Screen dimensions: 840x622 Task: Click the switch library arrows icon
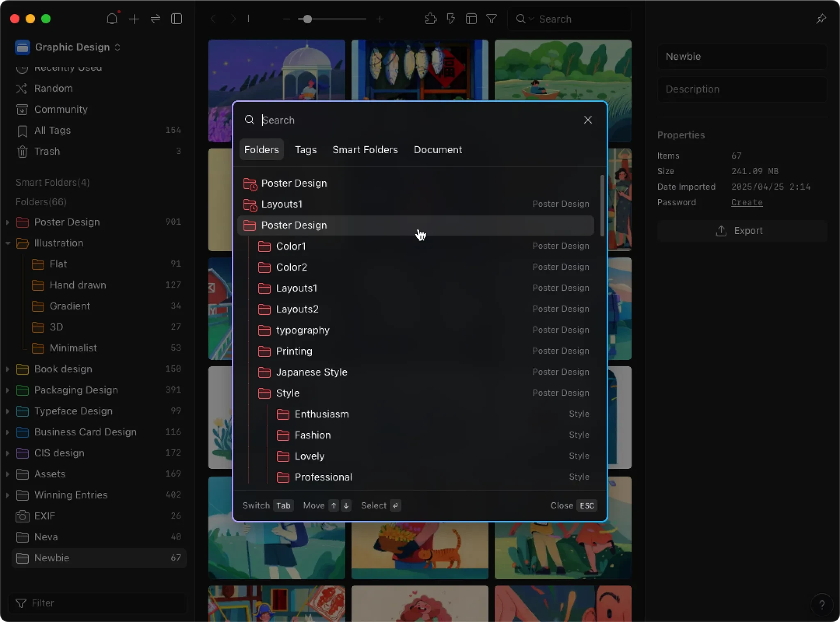click(155, 19)
